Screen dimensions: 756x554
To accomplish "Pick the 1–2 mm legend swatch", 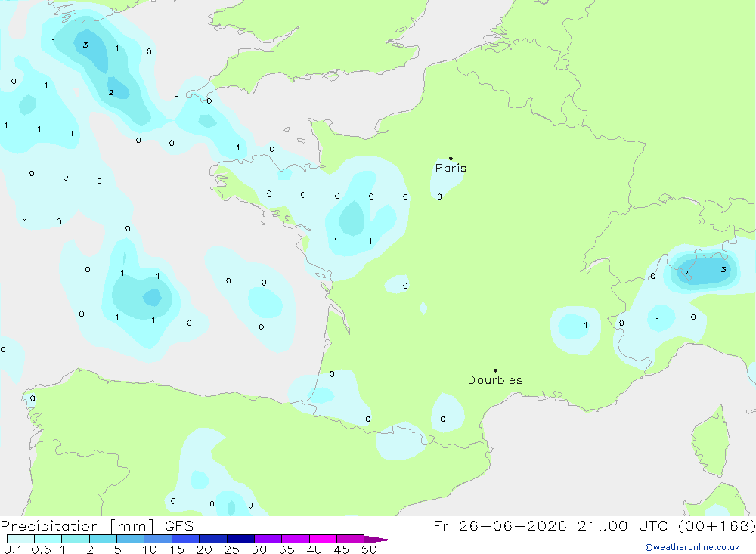I will pyautogui.click(x=76, y=539).
